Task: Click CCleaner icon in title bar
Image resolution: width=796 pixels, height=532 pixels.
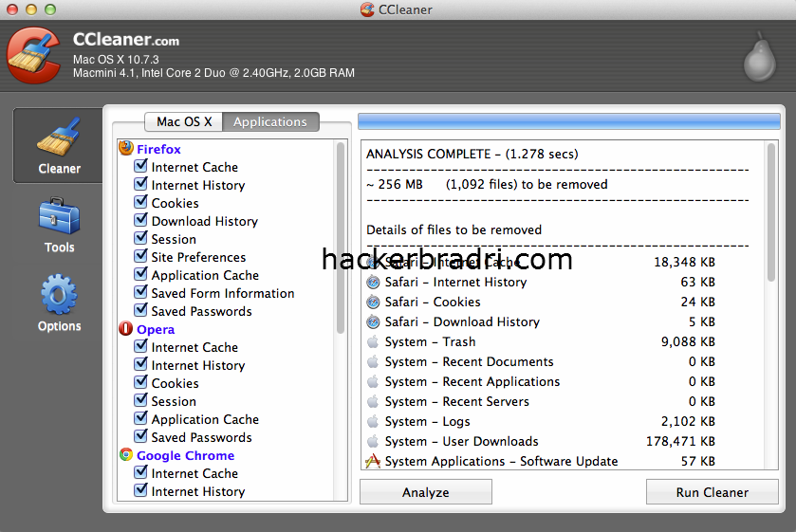Action: (367, 9)
